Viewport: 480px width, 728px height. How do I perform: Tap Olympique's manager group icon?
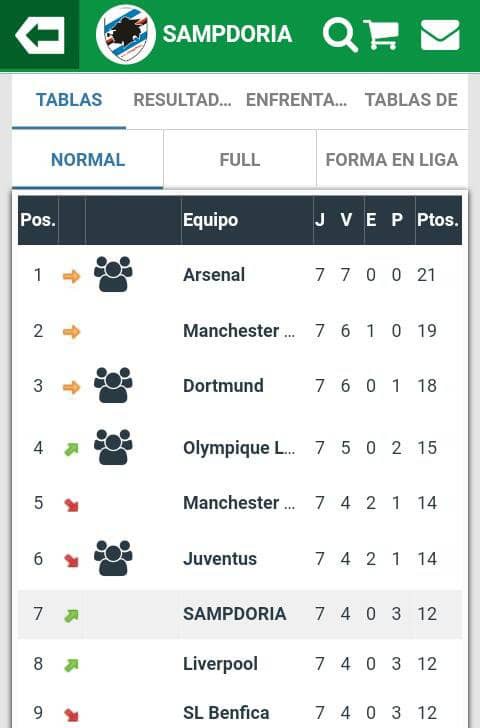click(113, 447)
